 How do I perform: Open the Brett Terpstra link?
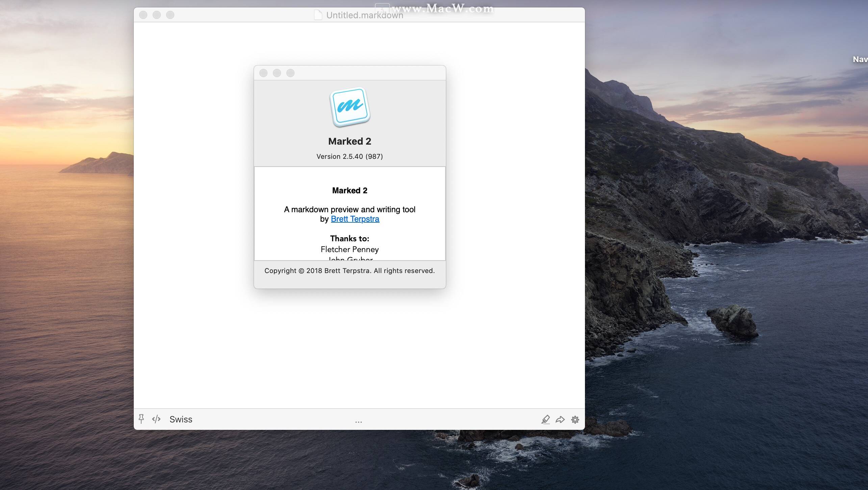(355, 219)
